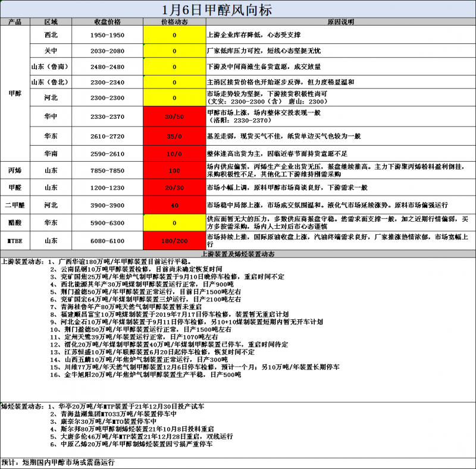This screenshot has height=469, width=476.
Task: Click reason text '上游企业库存降低，心态受支撑'
Action: (x=254, y=35)
